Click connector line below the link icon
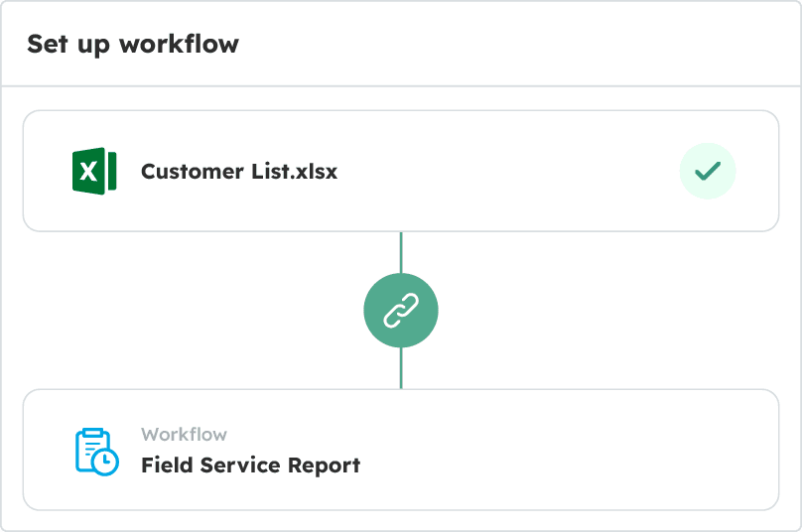Screen dimensions: 802x532 [x=401, y=368]
